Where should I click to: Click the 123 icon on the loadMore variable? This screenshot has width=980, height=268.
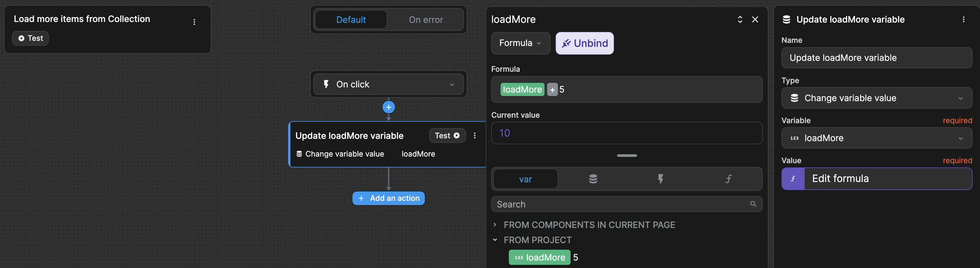pos(795,138)
